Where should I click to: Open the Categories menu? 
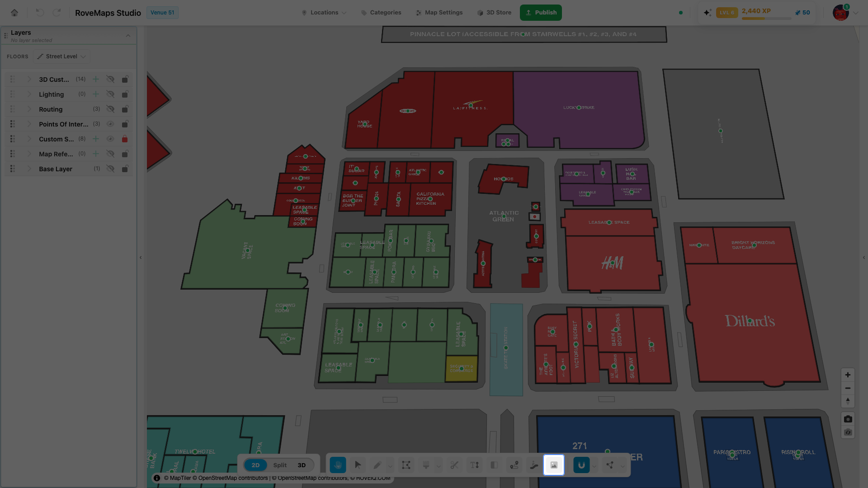tap(381, 13)
